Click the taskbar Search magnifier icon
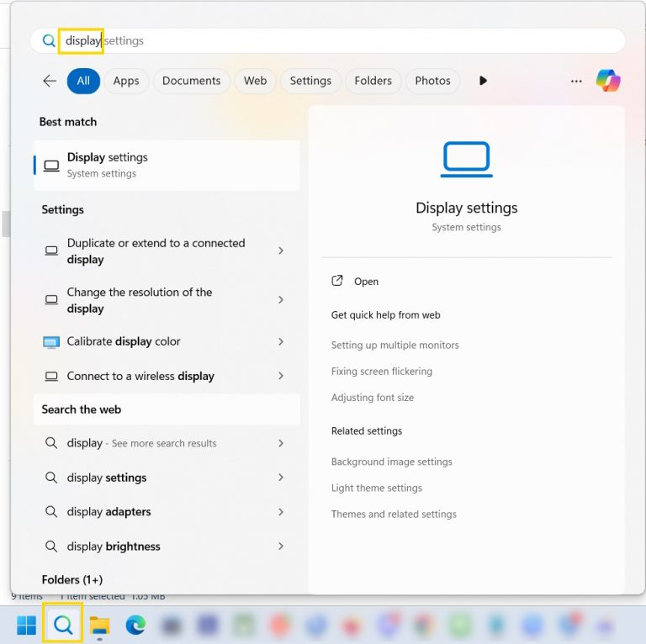Image resolution: width=646 pixels, height=644 pixels. [x=63, y=625]
